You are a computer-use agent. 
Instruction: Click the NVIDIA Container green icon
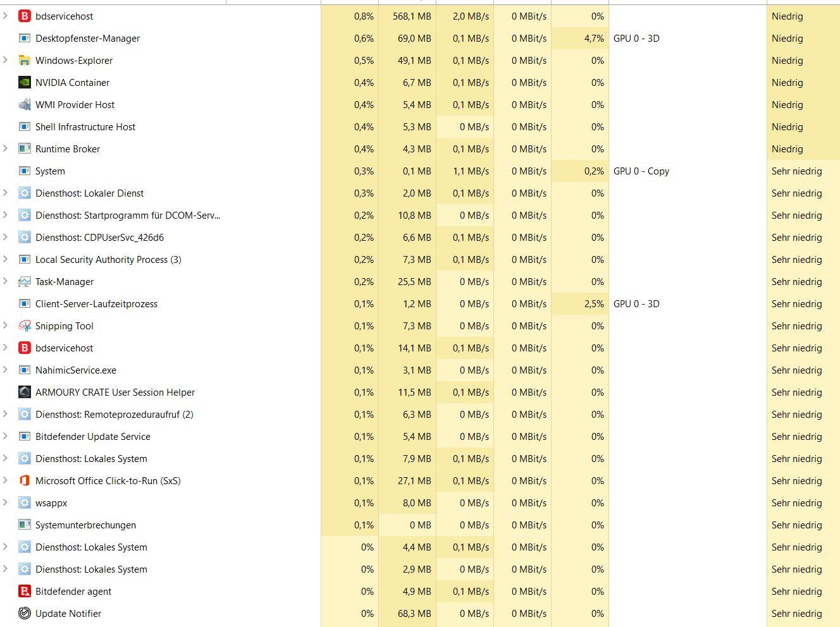(24, 83)
